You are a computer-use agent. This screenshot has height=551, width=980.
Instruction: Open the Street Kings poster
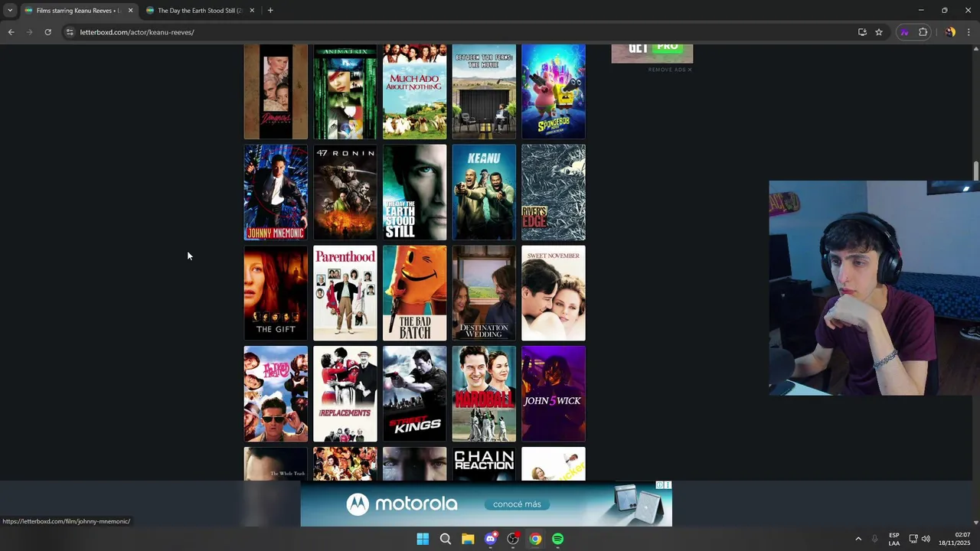414,394
